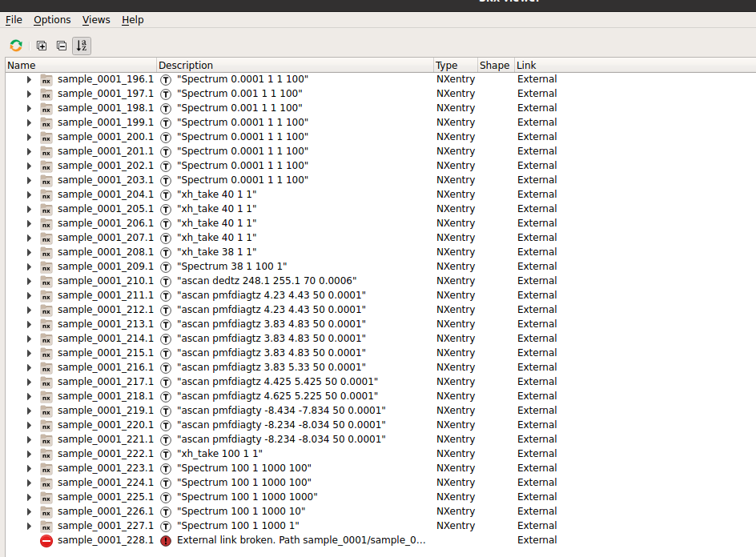Click the collapse-all items toolbar icon
The width and height of the screenshot is (756, 557).
(62, 46)
